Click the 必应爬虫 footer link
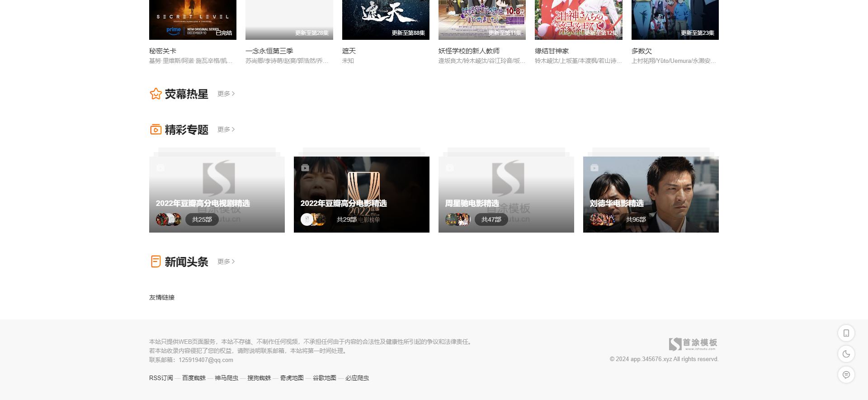Viewport: 868px width, 400px height. pos(357,378)
